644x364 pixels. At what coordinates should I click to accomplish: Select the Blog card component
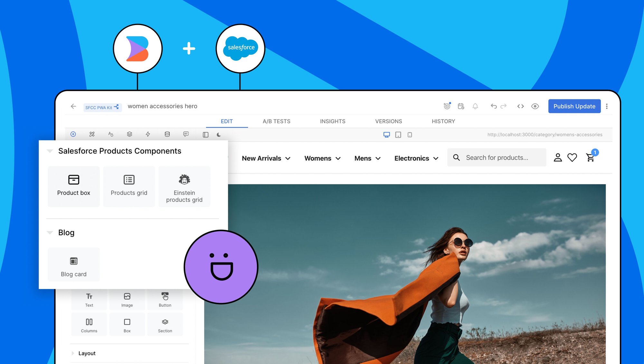pos(74,265)
